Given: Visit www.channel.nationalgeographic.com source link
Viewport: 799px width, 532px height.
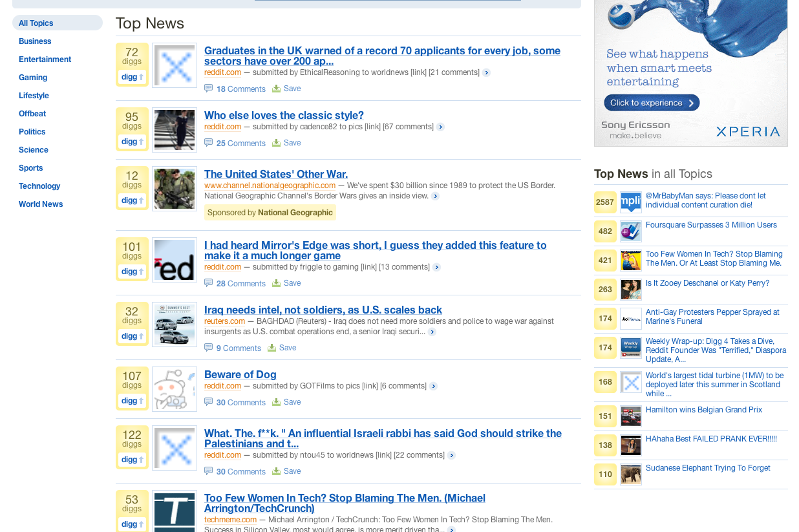Looking at the screenshot, I should (270, 186).
